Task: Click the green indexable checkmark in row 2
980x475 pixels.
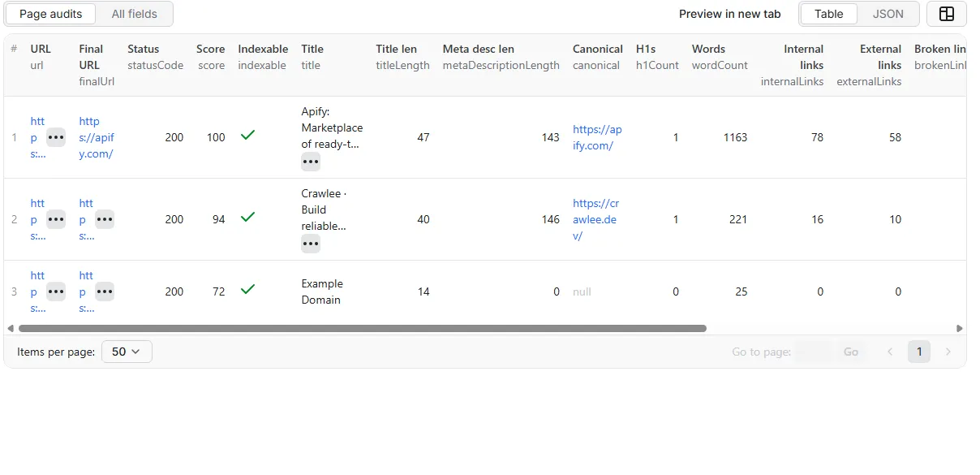Action: coord(248,217)
